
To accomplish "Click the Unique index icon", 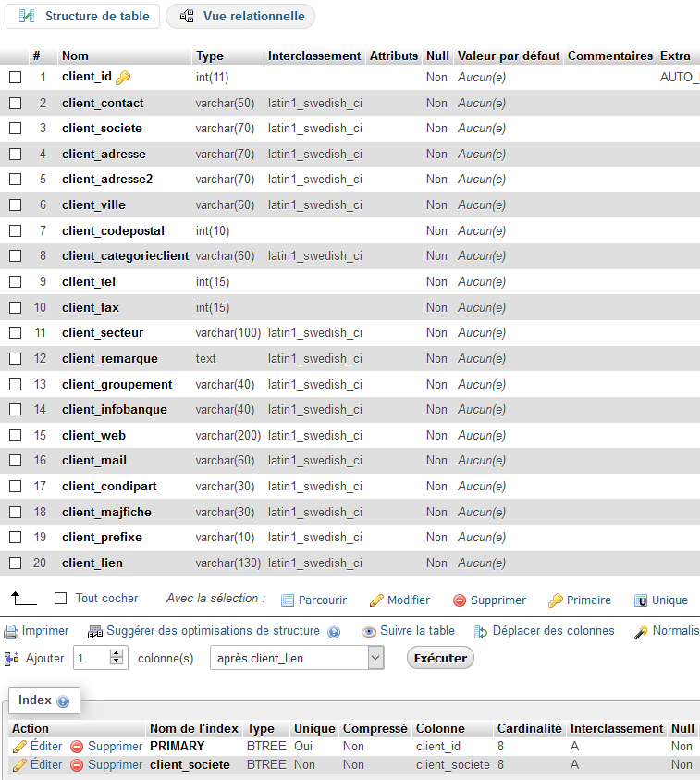I will 640,600.
